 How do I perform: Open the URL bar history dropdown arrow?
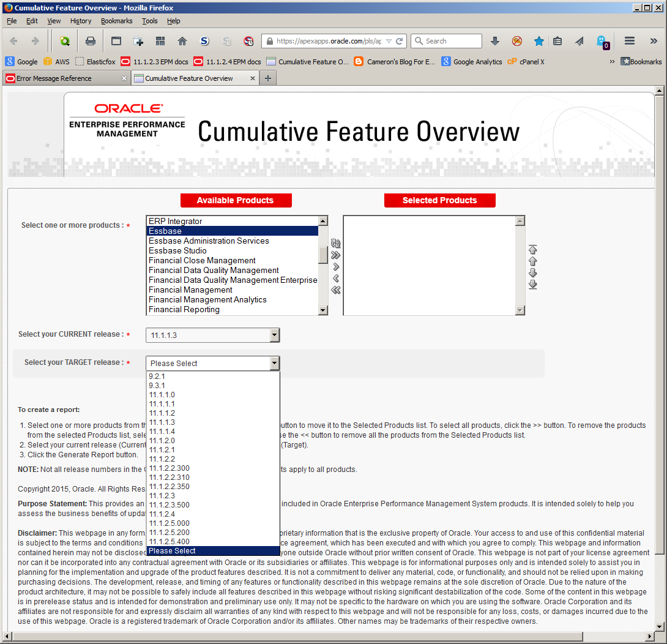coord(389,41)
